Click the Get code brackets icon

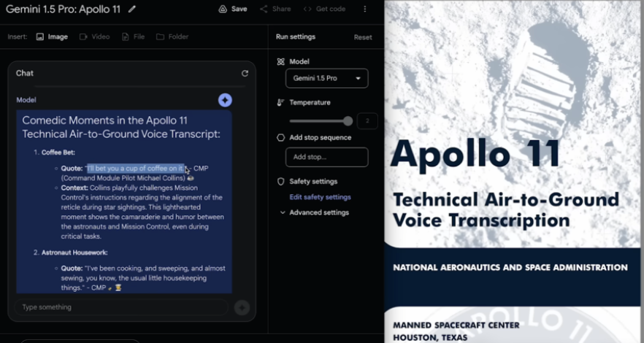coord(307,9)
